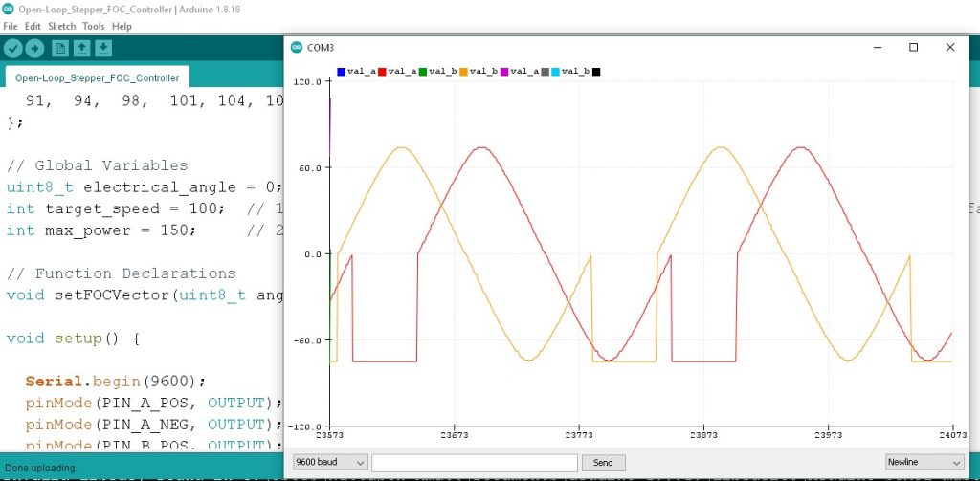
Task: Create a new sketch with New icon
Action: click(60, 48)
